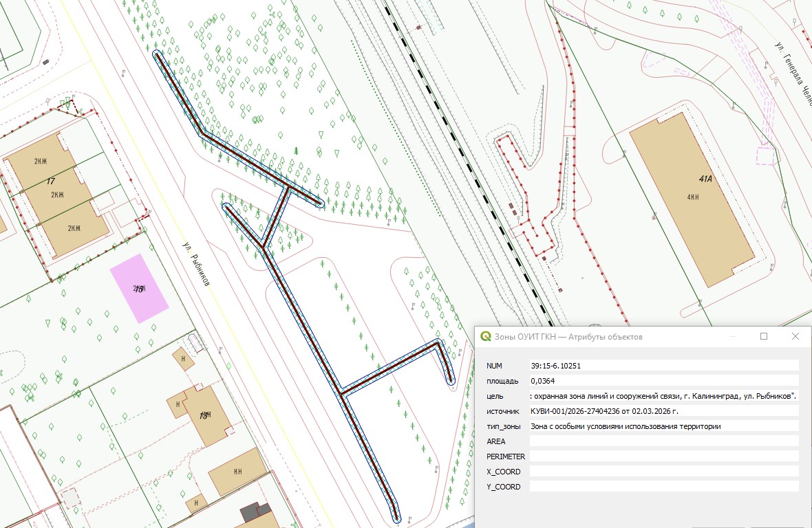Focus the цель field about охранная зона
Image resolution: width=812 pixels, height=528 pixels.
pyautogui.click(x=663, y=395)
